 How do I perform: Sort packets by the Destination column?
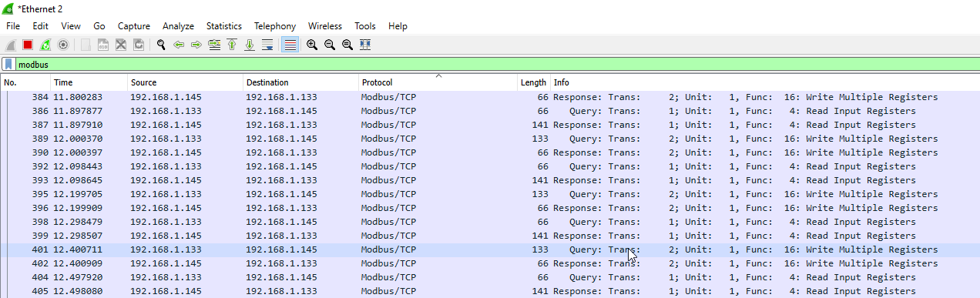pyautogui.click(x=300, y=82)
